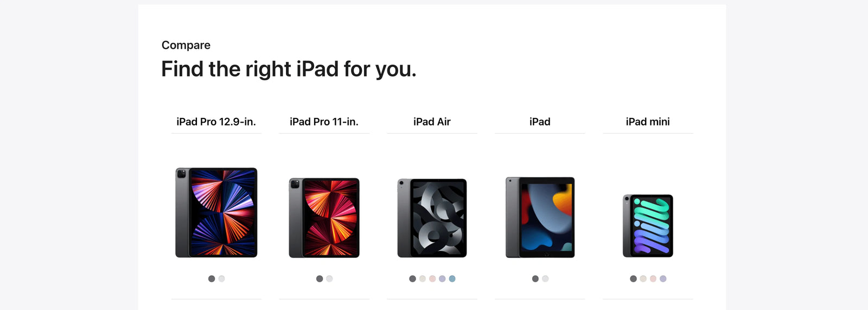The width and height of the screenshot is (868, 310).
Task: Click the iPad Pro 12.9-in. product image
Action: (x=216, y=212)
